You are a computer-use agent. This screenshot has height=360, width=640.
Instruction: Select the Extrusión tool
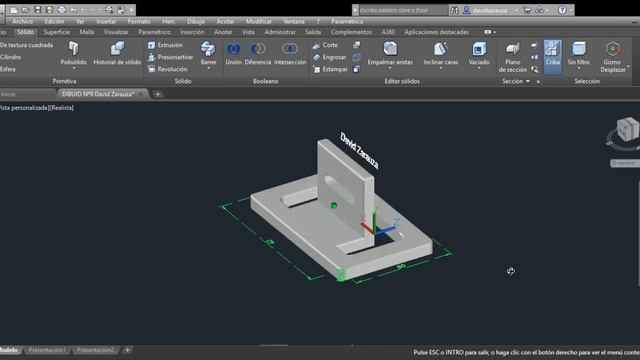[165, 45]
